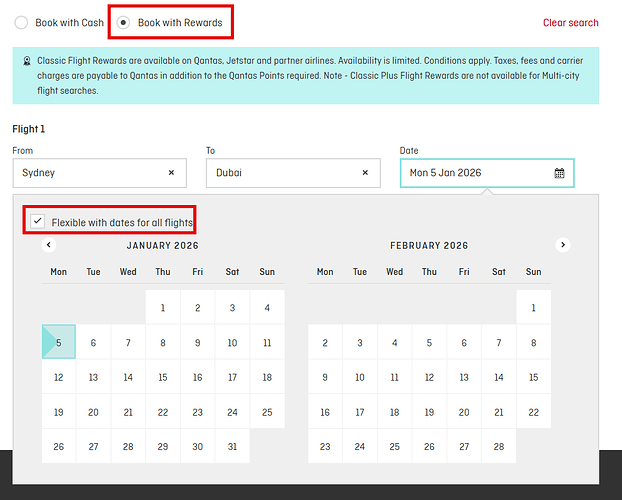
Task: Pick 25 February 2026
Action: click(395, 446)
